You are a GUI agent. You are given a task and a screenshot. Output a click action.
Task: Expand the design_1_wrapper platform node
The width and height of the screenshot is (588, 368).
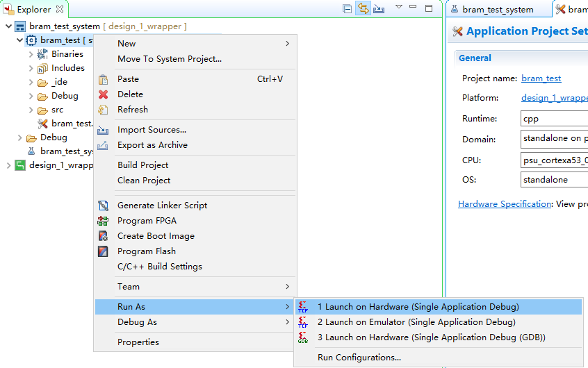(8, 165)
